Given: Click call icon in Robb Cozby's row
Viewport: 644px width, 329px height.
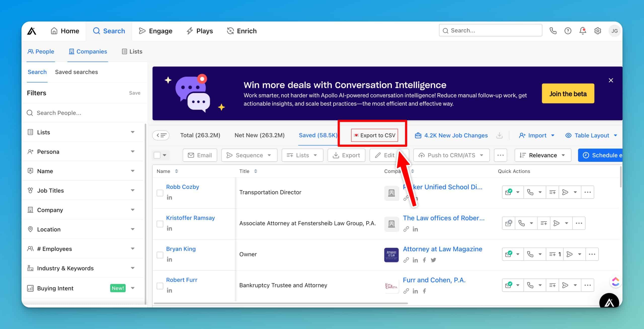Looking at the screenshot, I should [x=530, y=192].
